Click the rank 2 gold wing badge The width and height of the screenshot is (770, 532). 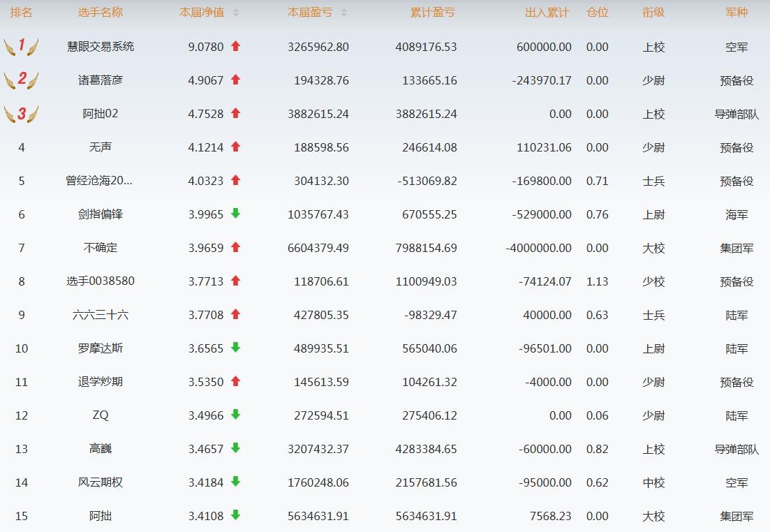pos(21,80)
